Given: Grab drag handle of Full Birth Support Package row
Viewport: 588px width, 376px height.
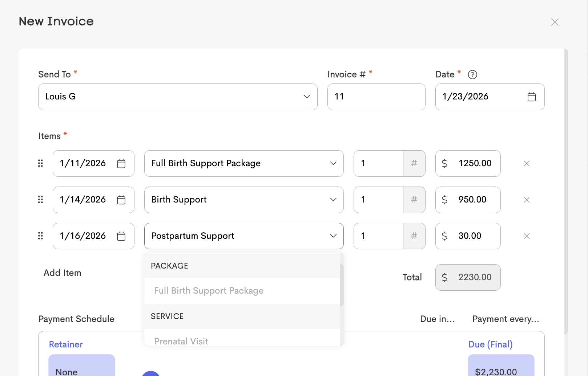Looking at the screenshot, I should [x=40, y=163].
